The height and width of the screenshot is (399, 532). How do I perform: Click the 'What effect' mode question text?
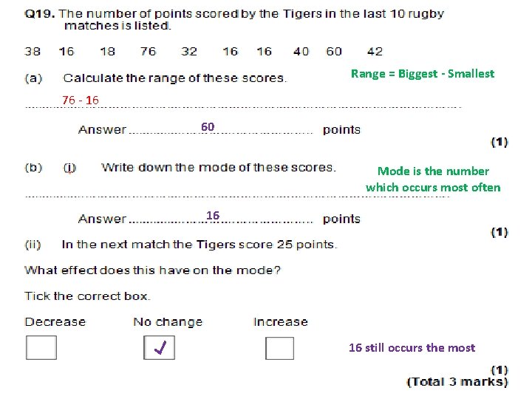click(x=153, y=270)
